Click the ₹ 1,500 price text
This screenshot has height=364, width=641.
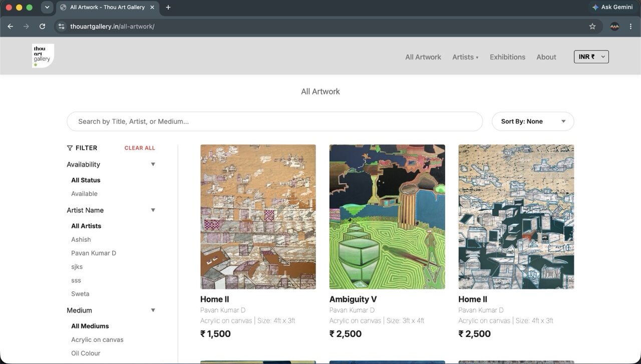(215, 334)
